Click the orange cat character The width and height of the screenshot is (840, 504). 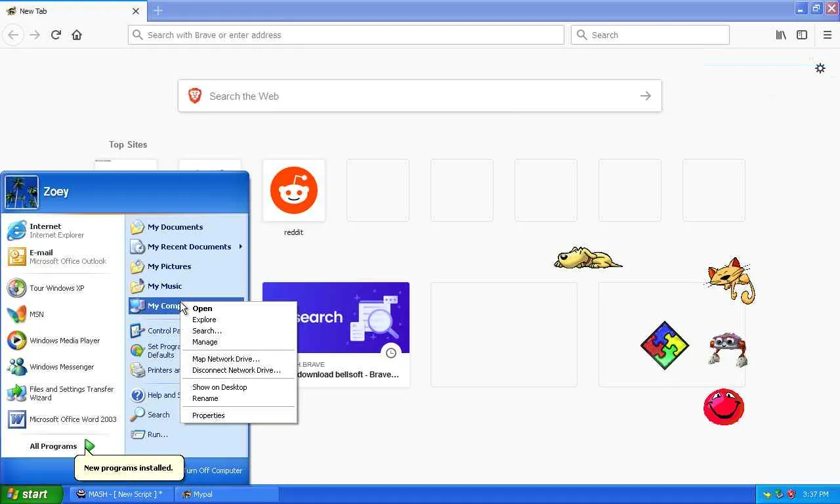pyautogui.click(x=731, y=280)
